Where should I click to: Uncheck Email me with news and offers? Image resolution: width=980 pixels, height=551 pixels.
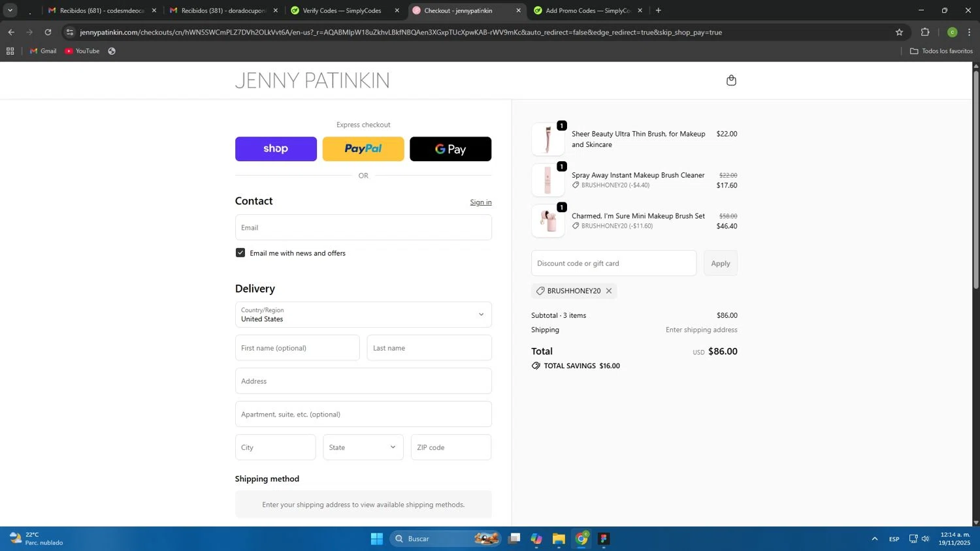pyautogui.click(x=240, y=253)
